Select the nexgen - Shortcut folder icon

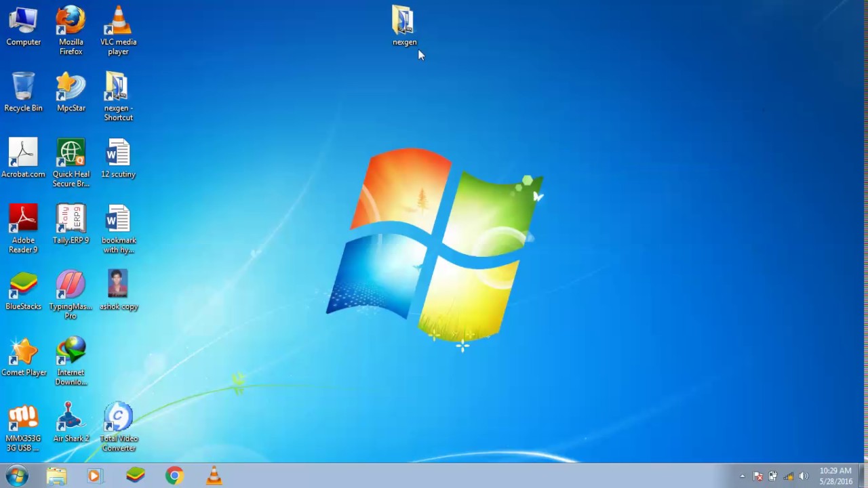[x=118, y=97]
